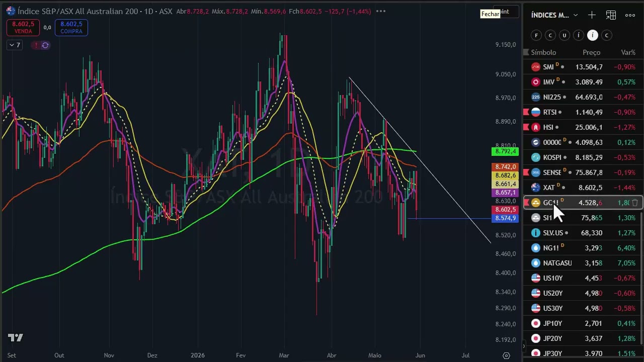Image resolution: width=644 pixels, height=362 pixels.
Task: Select the highlighted Í watchlist tab
Action: [x=593, y=35]
